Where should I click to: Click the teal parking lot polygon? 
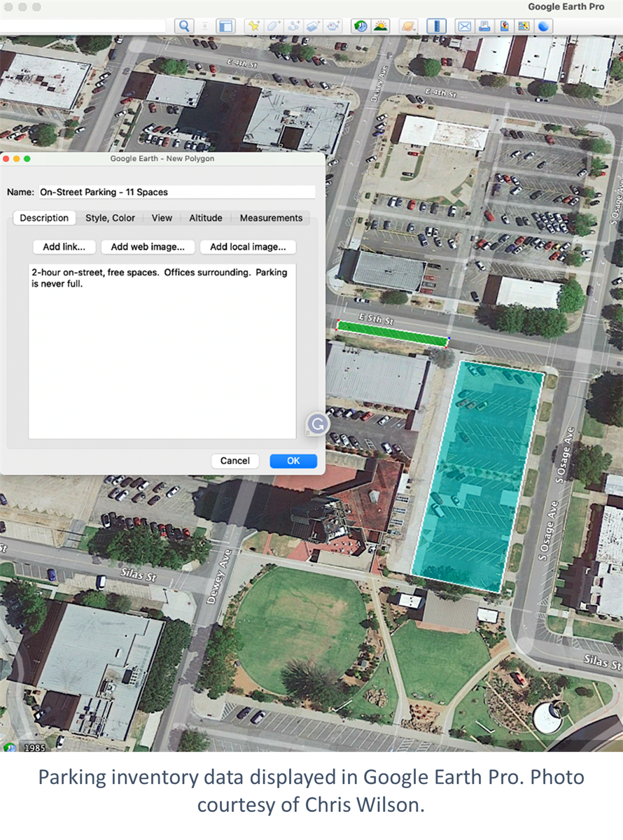477,476
